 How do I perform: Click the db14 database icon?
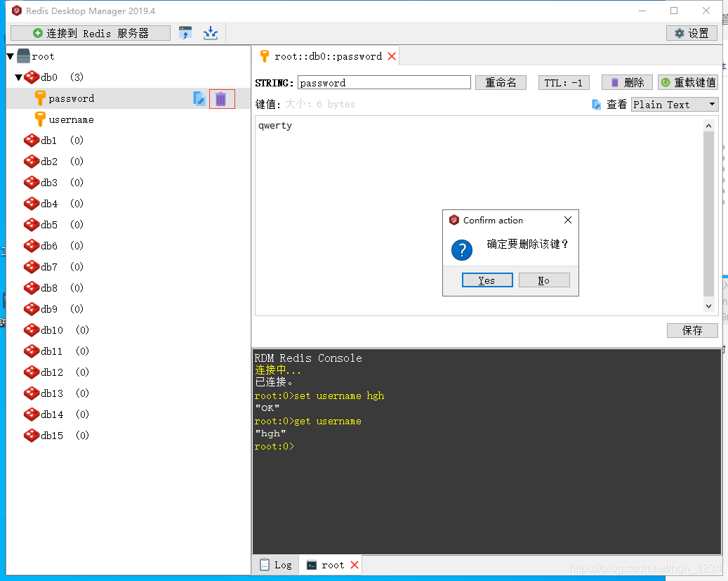[x=32, y=414]
